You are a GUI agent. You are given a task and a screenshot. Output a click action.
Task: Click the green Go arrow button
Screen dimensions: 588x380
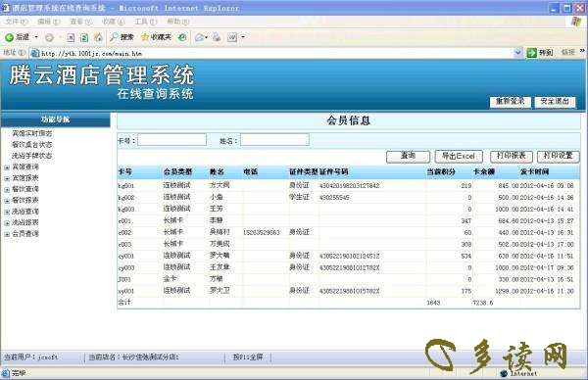pos(531,53)
